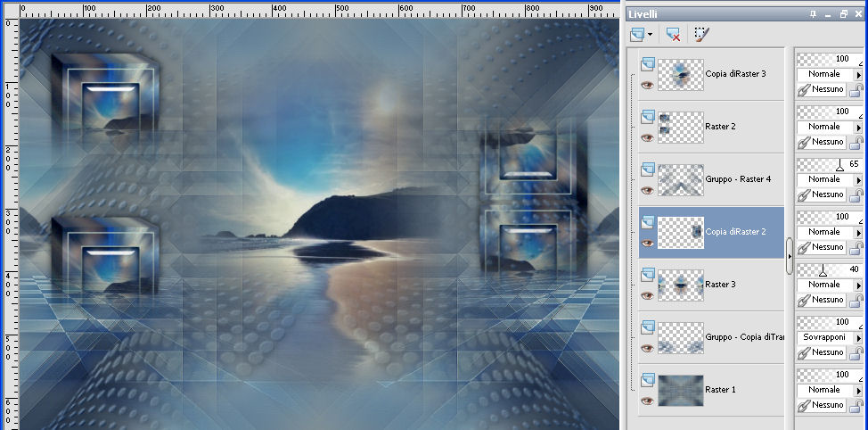The image size is (868, 430).
Task: Select the Gruppo - Raster 4 layer thumbnail
Action: [x=680, y=180]
